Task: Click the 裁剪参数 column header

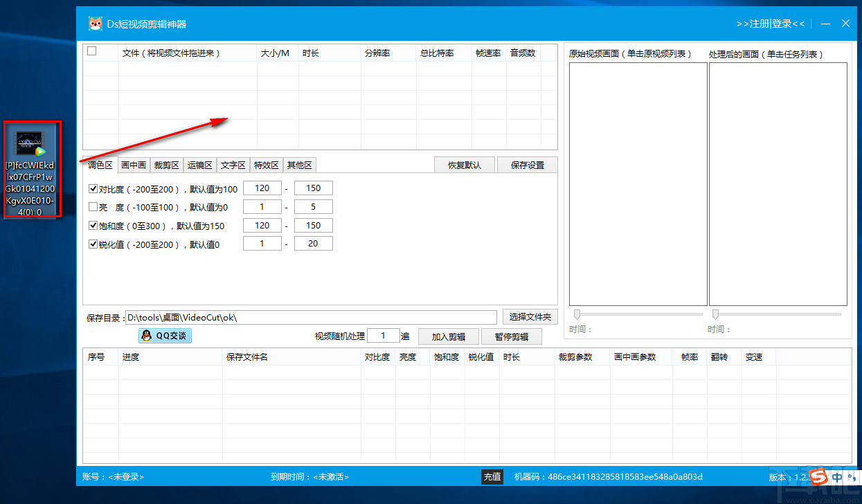Action: coord(582,357)
